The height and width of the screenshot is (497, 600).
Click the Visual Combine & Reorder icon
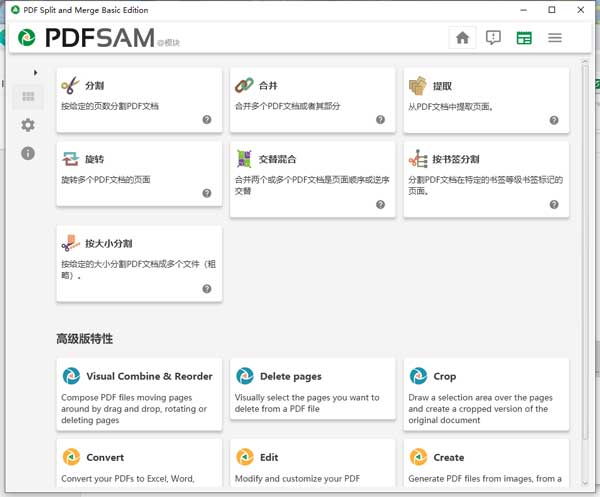coord(71,376)
